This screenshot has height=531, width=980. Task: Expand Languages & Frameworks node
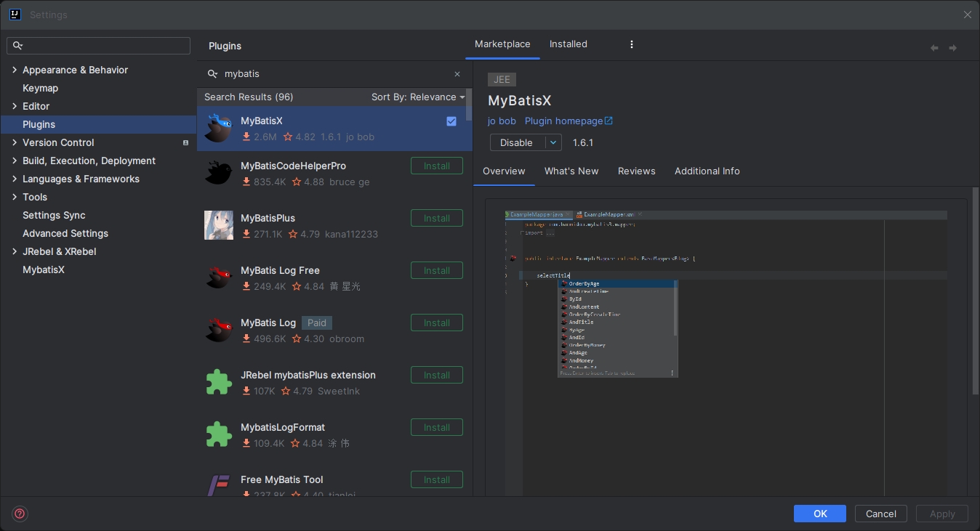click(x=15, y=179)
